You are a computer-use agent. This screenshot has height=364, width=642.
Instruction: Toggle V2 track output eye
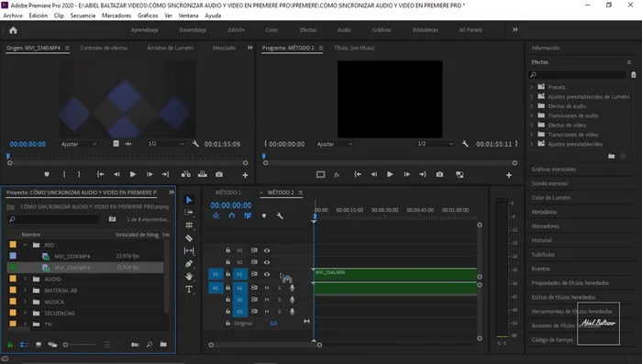pyautogui.click(x=267, y=262)
